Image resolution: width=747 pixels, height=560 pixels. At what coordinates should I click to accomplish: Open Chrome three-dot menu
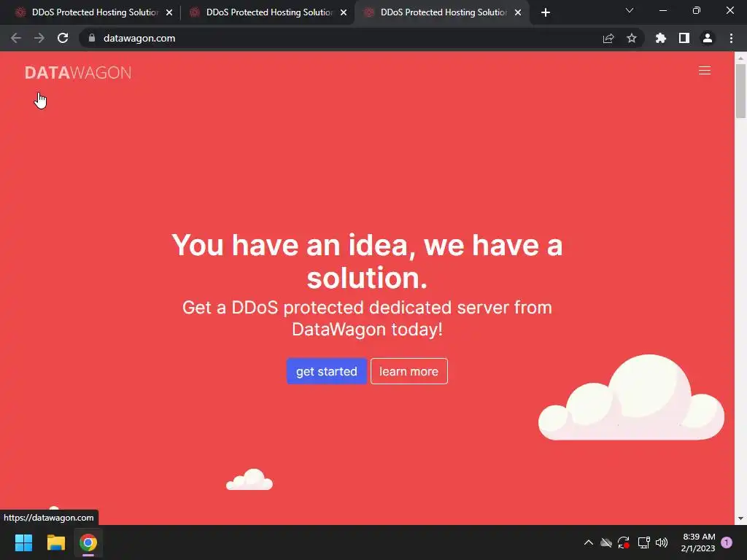pos(731,38)
